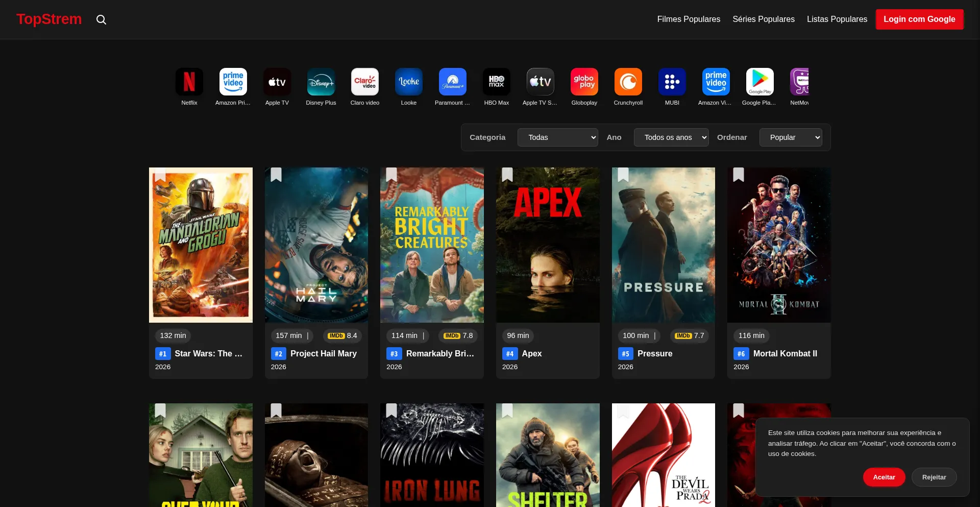Viewport: 980px width, 507px height.
Task: Open the search magnifier icon
Action: (x=101, y=19)
